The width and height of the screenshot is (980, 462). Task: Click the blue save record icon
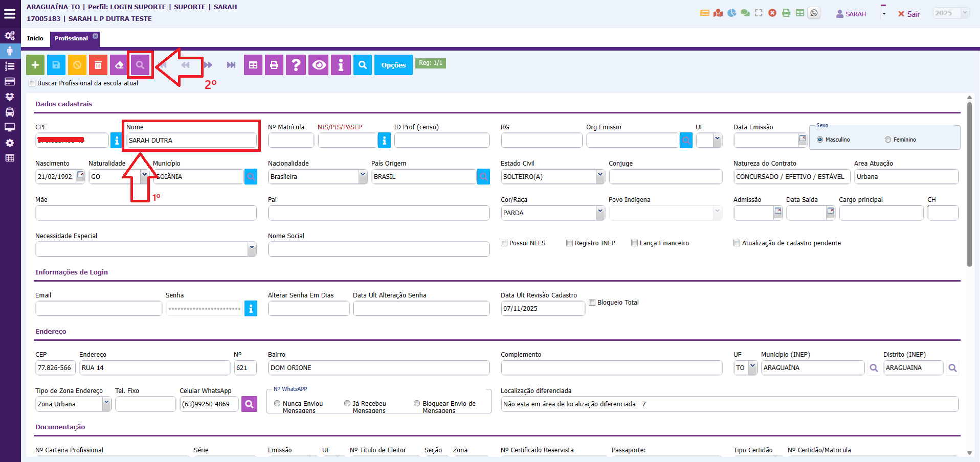(56, 65)
